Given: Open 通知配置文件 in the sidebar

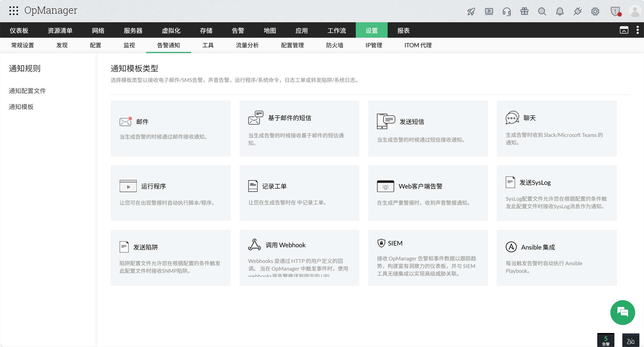Looking at the screenshot, I should (x=27, y=91).
